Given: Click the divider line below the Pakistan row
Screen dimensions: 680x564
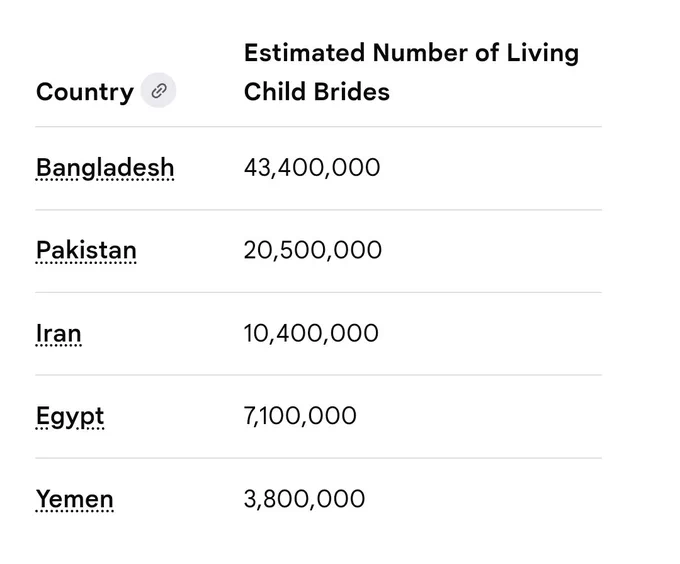Looking at the screenshot, I should 318,293.
